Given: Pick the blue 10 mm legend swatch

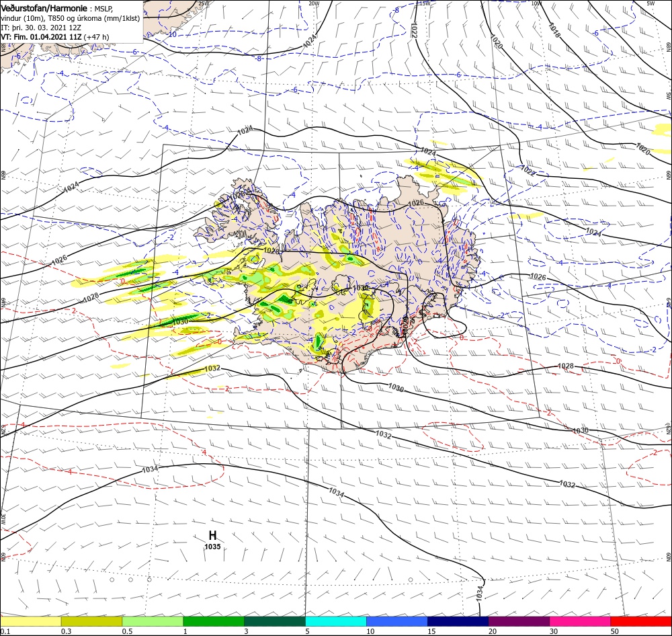Looking at the screenshot, I should tap(397, 621).
